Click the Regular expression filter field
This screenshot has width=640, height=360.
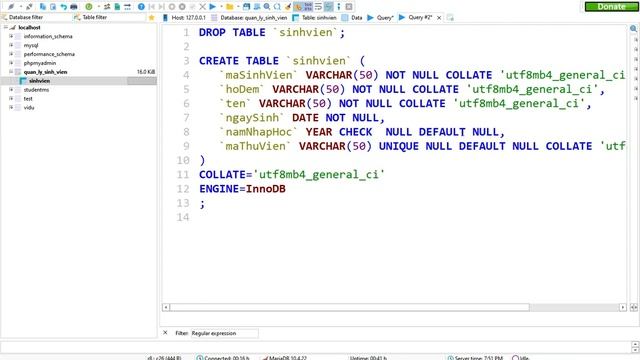click(x=224, y=333)
